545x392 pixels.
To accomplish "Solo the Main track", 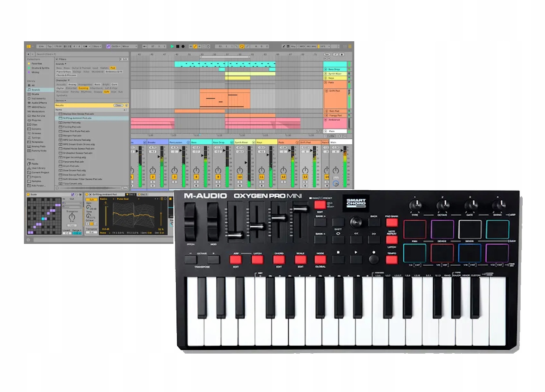I will point(336,178).
